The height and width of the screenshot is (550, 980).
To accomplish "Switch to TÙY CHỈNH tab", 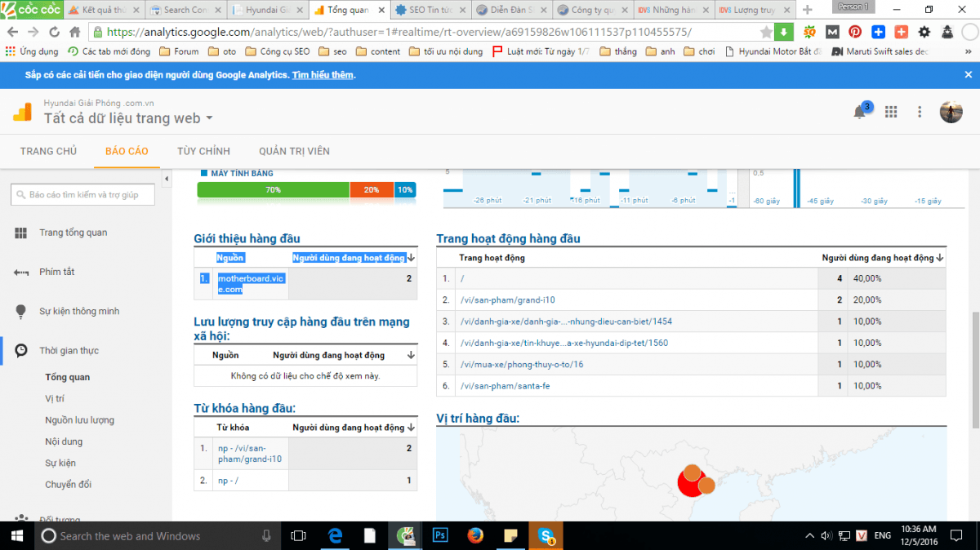I will pyautogui.click(x=203, y=151).
